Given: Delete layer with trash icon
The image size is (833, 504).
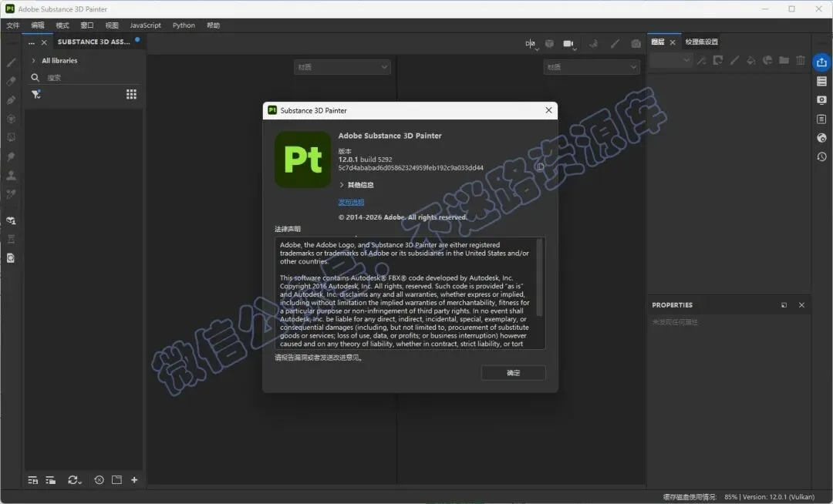Looking at the screenshot, I should (801, 60).
